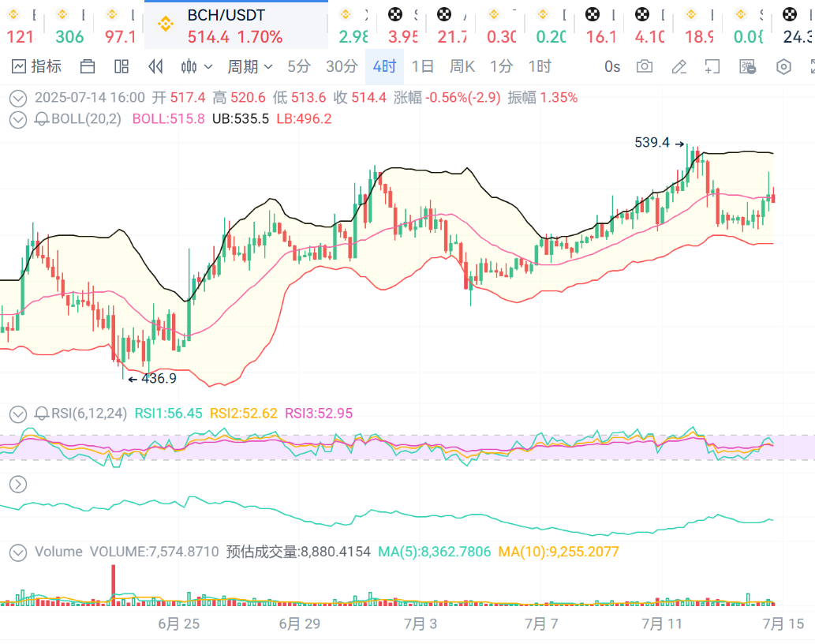Expand the 周期 period dropdown

point(249,66)
